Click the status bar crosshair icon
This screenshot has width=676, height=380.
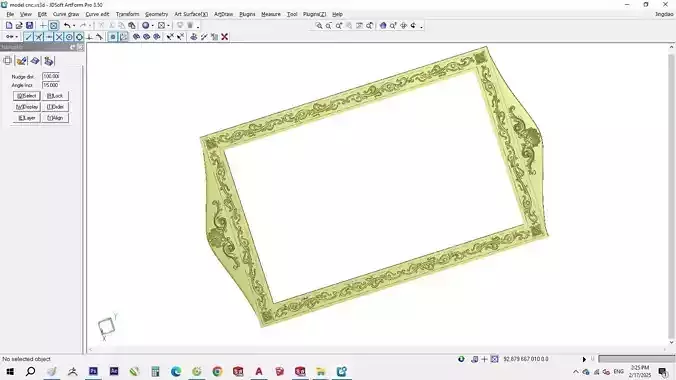coord(485,359)
